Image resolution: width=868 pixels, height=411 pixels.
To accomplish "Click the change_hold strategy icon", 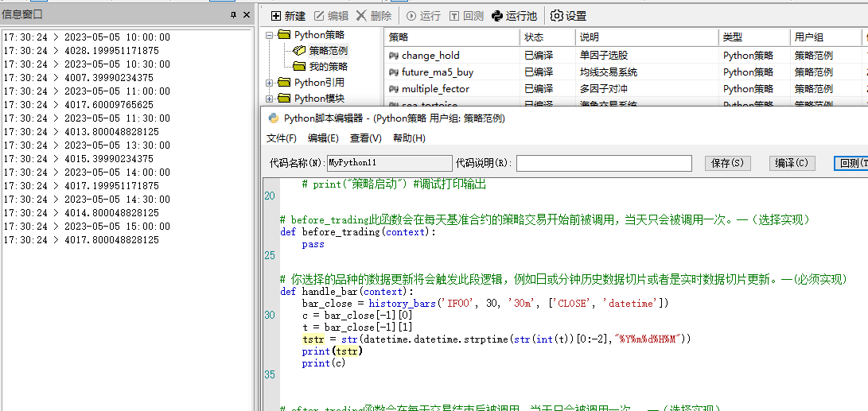I will 394,56.
